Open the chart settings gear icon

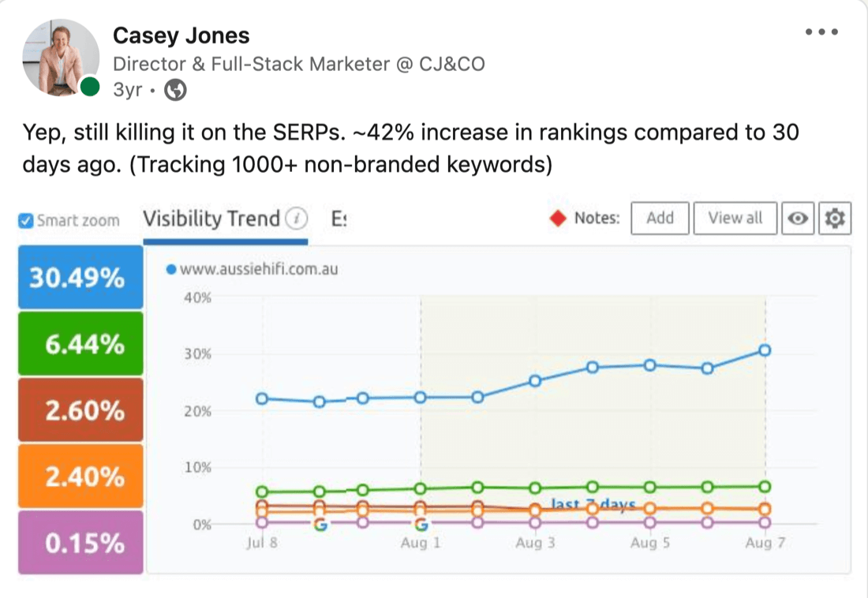pos(836,219)
